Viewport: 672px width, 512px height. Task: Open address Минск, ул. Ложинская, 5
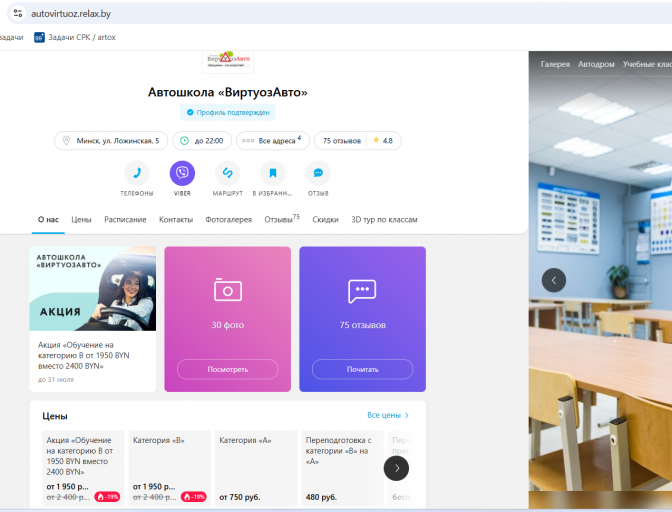(111, 141)
